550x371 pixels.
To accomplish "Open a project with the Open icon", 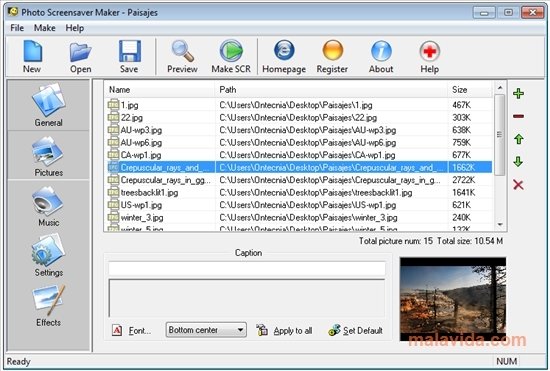I will click(80, 52).
